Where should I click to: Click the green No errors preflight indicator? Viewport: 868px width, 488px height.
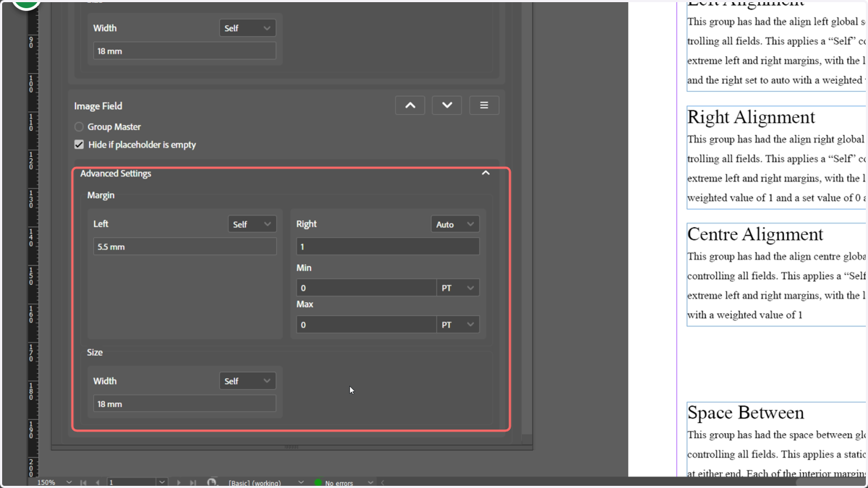click(318, 482)
